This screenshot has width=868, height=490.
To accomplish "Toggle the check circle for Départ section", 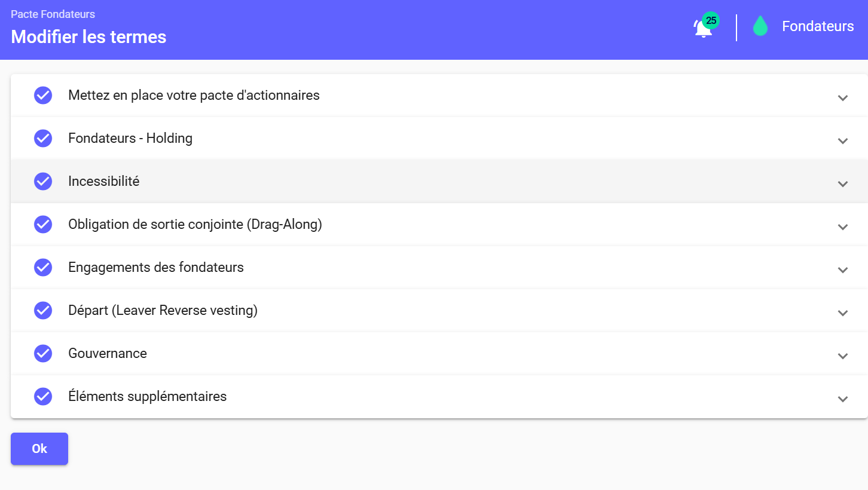I will tap(43, 310).
